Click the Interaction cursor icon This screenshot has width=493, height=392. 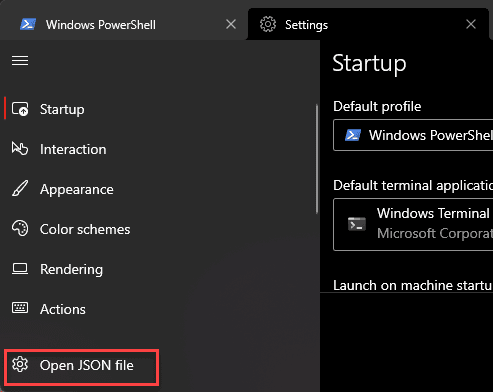point(20,149)
